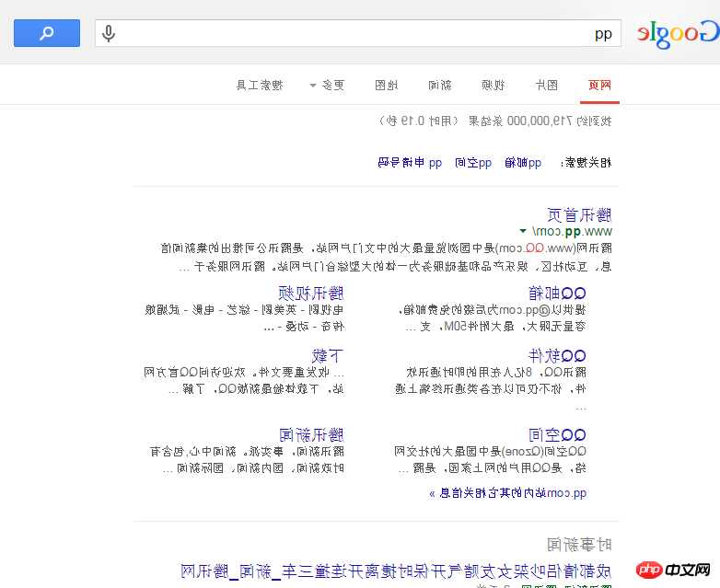The height and width of the screenshot is (588, 720).
Task: Open the 地图 tab
Action: coord(386,86)
